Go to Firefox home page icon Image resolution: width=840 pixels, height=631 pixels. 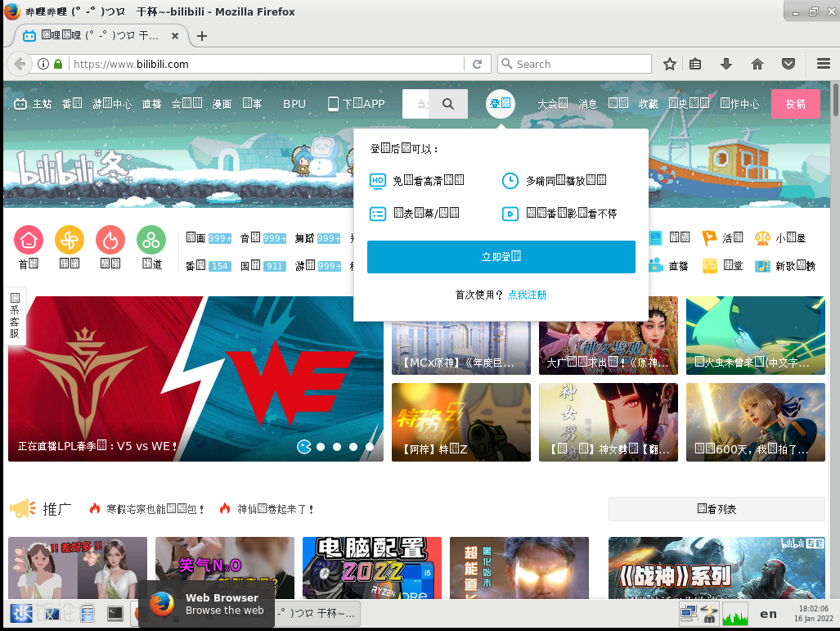point(757,64)
